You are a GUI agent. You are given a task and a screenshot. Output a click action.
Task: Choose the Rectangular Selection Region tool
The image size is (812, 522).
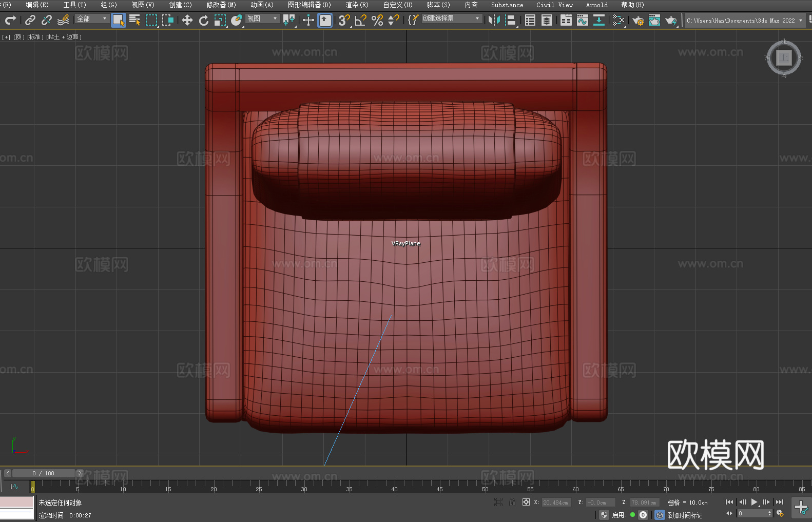pyautogui.click(x=151, y=20)
